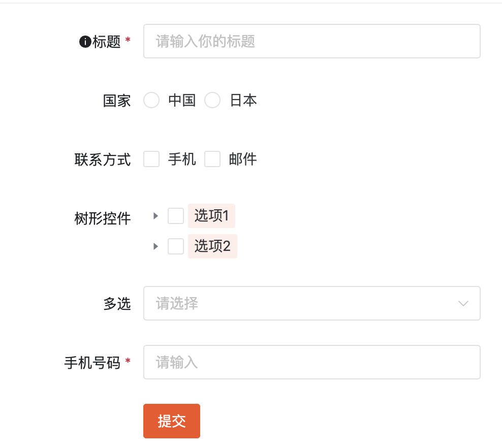
Task: Select the 中国 radio button
Action: (x=151, y=100)
